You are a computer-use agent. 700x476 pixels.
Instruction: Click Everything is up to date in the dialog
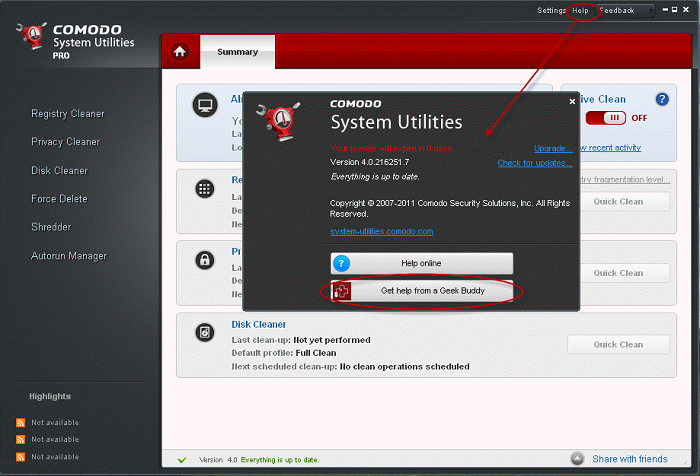click(375, 177)
